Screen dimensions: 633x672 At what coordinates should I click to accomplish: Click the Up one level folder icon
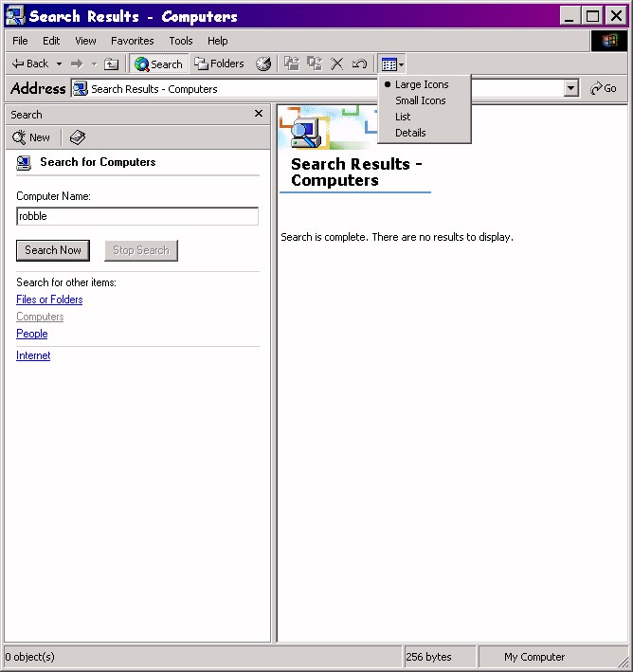pyautogui.click(x=112, y=64)
